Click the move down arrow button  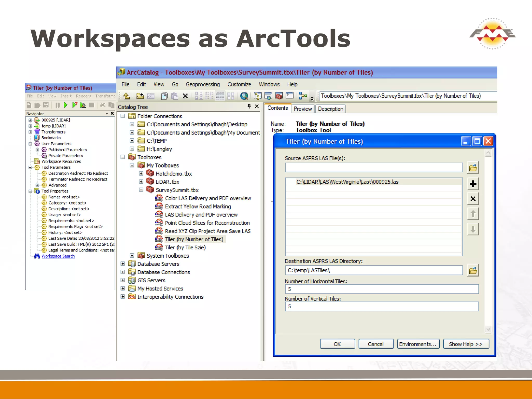click(473, 229)
